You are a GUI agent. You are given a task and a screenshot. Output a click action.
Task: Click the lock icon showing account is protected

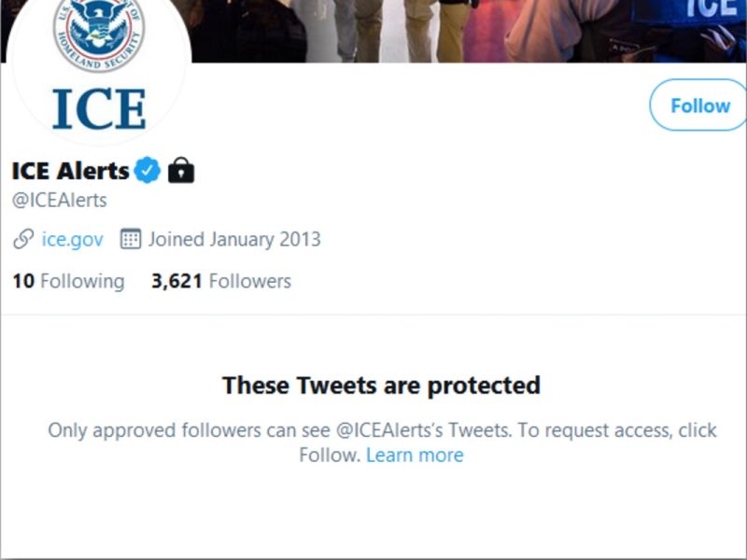coord(180,172)
